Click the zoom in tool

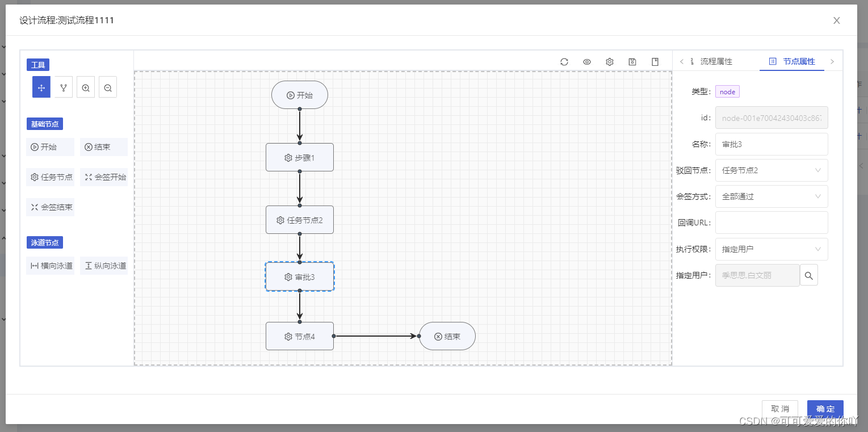pos(86,87)
